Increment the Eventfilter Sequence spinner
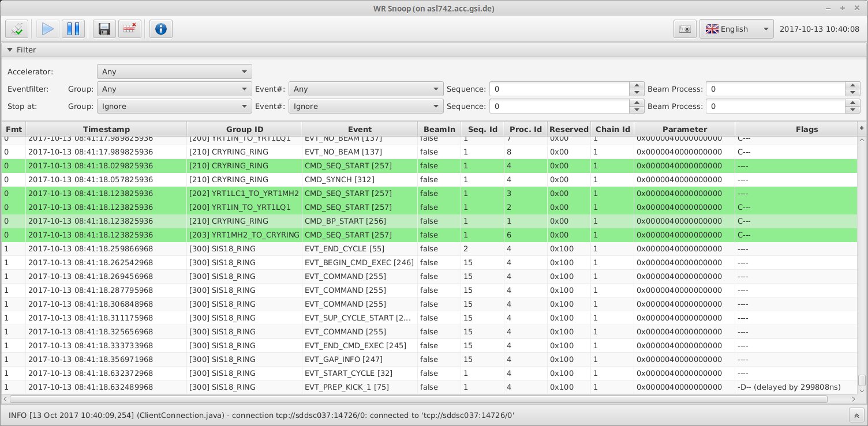This screenshot has height=426, width=868. [x=637, y=85]
